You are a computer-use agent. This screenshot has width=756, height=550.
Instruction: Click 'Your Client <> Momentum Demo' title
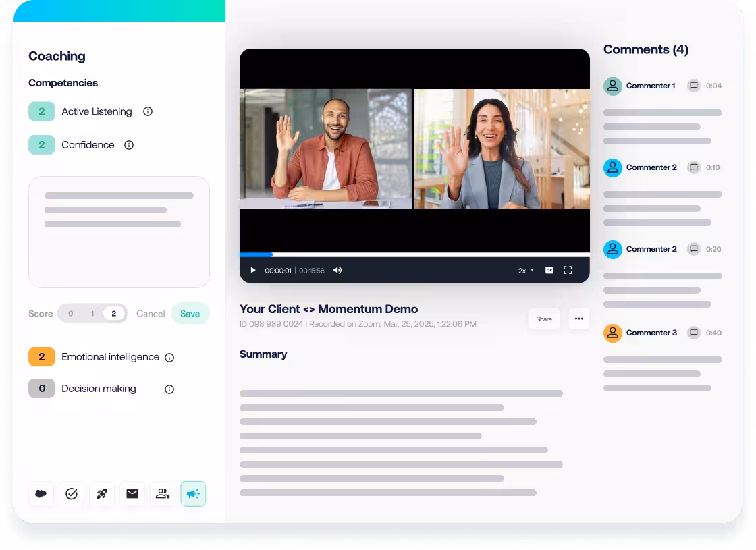(329, 309)
